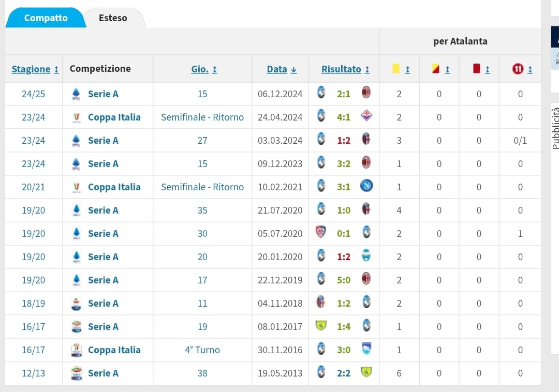Sort table by Risultato column
559x392 pixels.
pos(345,69)
